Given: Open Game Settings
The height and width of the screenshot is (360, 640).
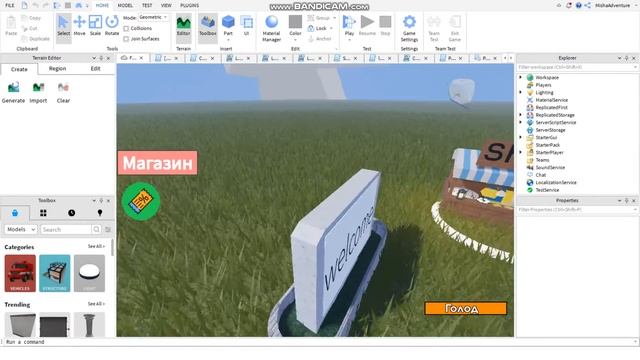Looking at the screenshot, I should coord(409,28).
